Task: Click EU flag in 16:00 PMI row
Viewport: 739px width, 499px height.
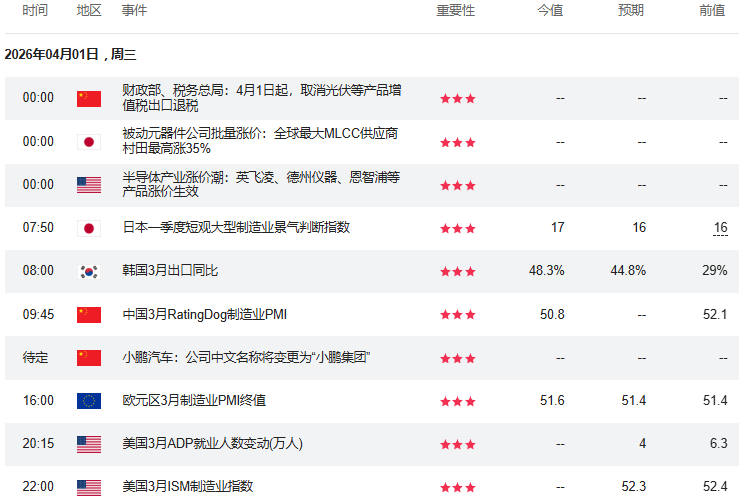Action: [89, 401]
